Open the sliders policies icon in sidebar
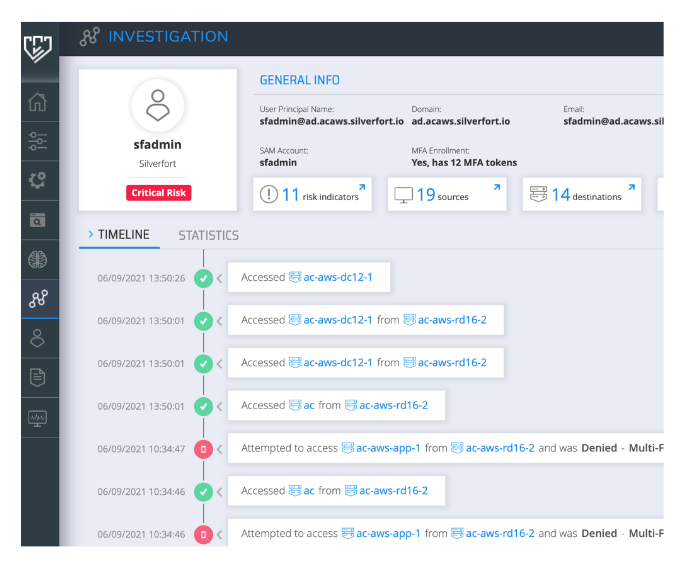686x565 pixels. point(39,141)
